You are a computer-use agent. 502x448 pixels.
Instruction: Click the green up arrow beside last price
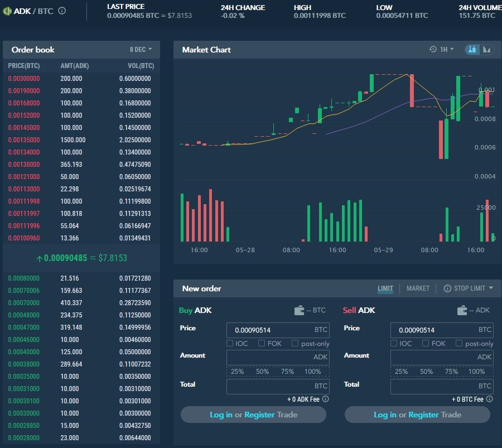click(40, 258)
